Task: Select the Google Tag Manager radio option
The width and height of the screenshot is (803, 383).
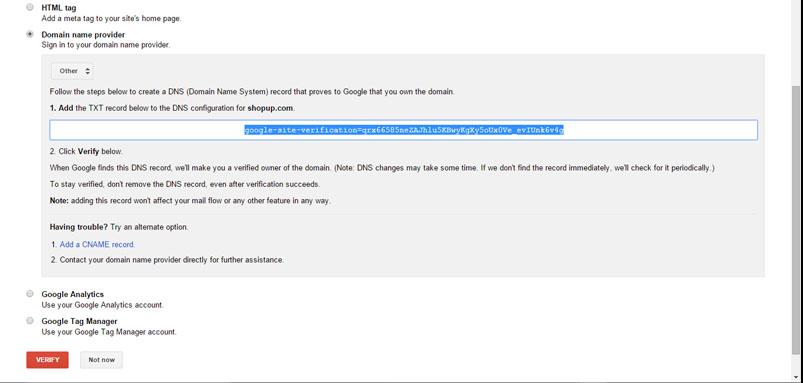Action: pos(30,321)
